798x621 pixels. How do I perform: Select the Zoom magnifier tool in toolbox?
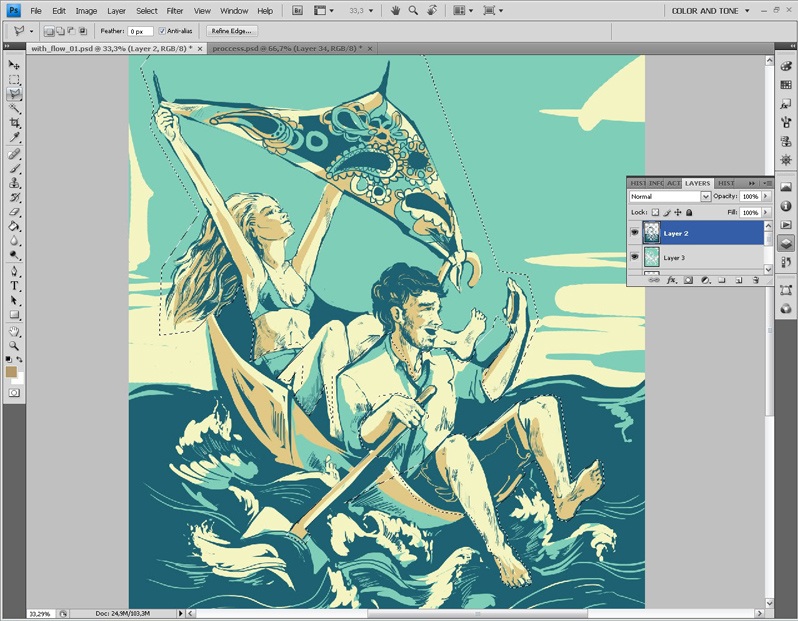[14, 345]
